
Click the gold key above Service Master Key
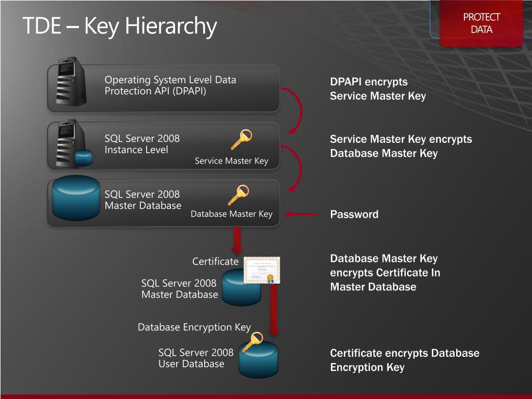click(x=242, y=139)
